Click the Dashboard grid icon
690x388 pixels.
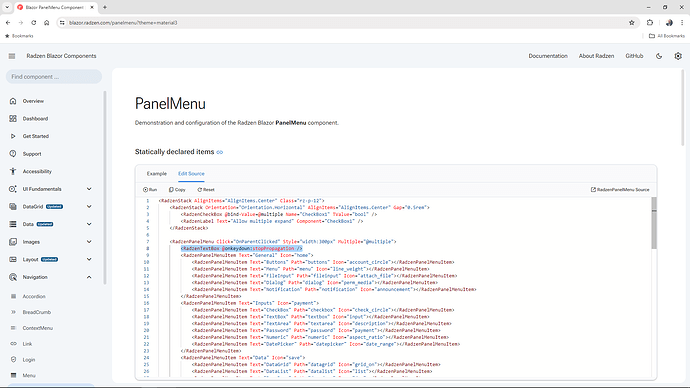coord(13,119)
